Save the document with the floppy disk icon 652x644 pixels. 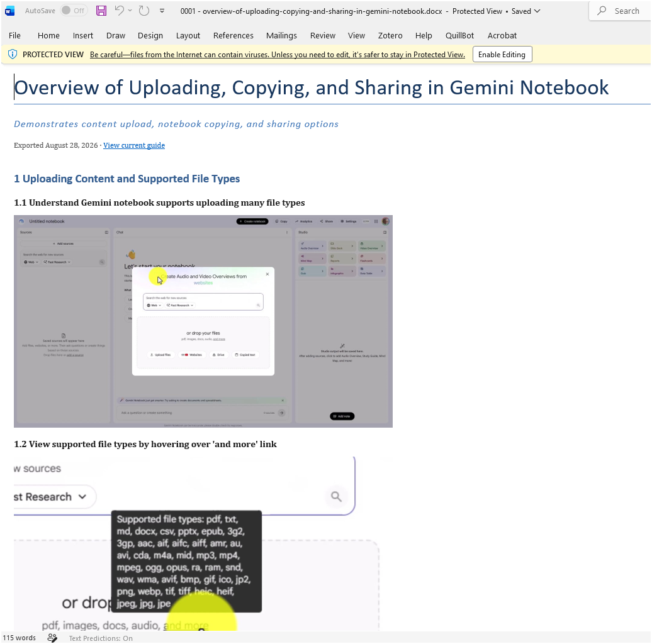coord(101,11)
